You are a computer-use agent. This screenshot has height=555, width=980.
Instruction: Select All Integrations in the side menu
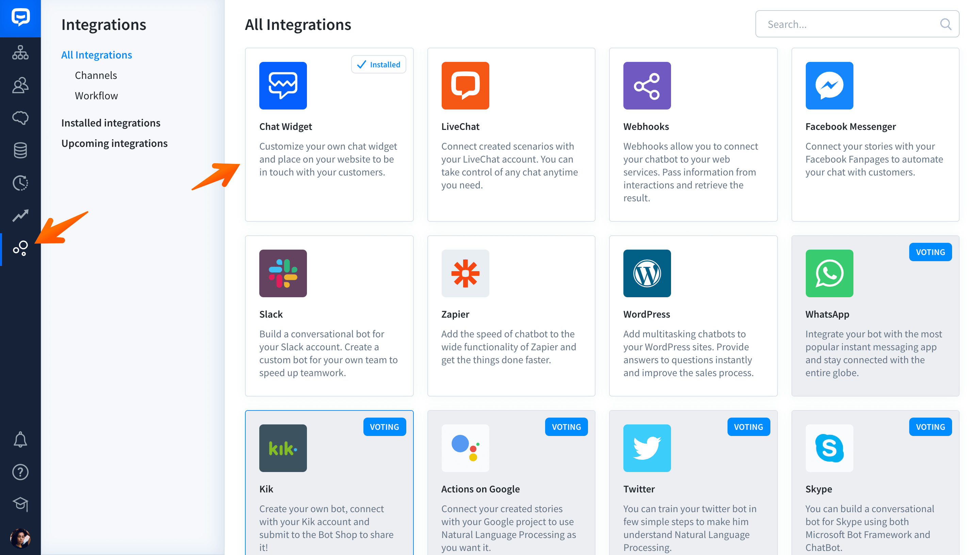point(97,55)
